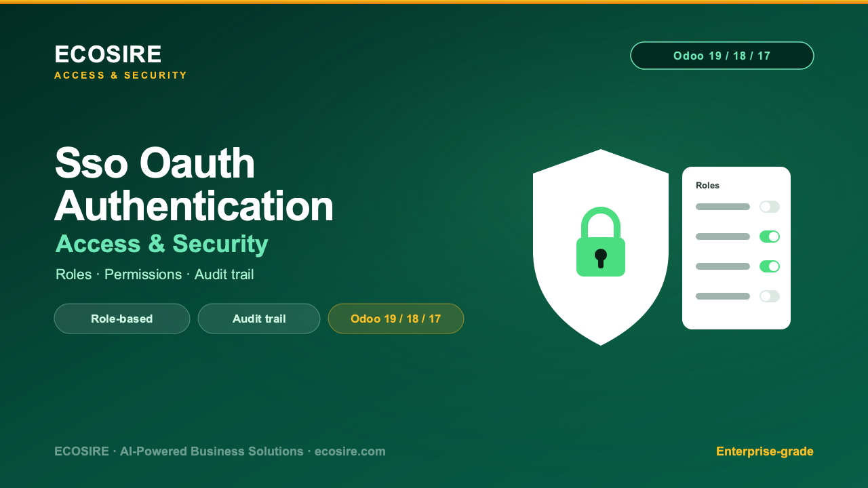Click the top-right Odoo 19 / 18 / 17 badge
The image size is (868, 488).
(x=722, y=56)
